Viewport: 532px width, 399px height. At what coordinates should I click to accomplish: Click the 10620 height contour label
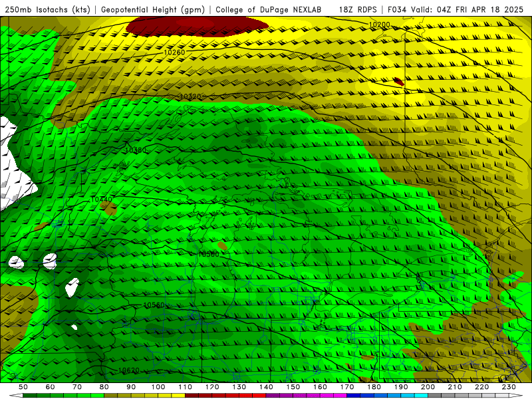pyautogui.click(x=129, y=370)
